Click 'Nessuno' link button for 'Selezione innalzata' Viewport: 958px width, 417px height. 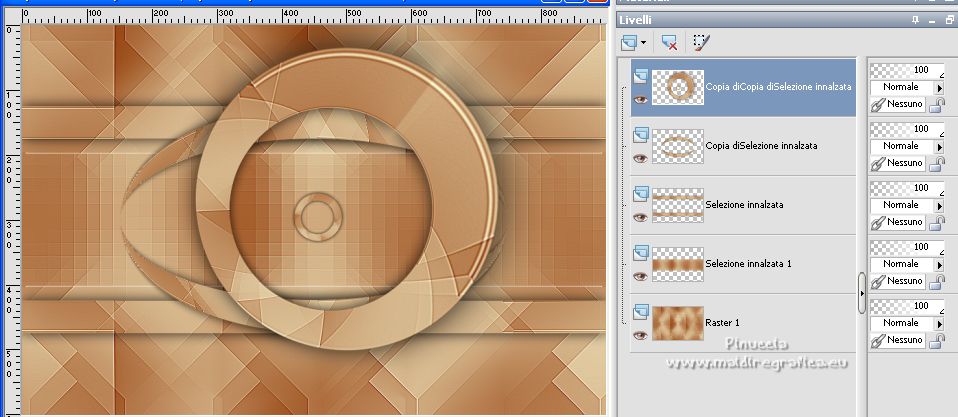click(898, 223)
